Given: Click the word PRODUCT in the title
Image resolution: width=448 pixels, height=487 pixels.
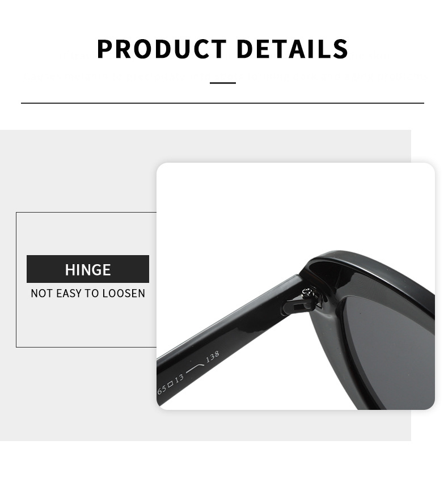Looking at the screenshot, I should coord(162,49).
